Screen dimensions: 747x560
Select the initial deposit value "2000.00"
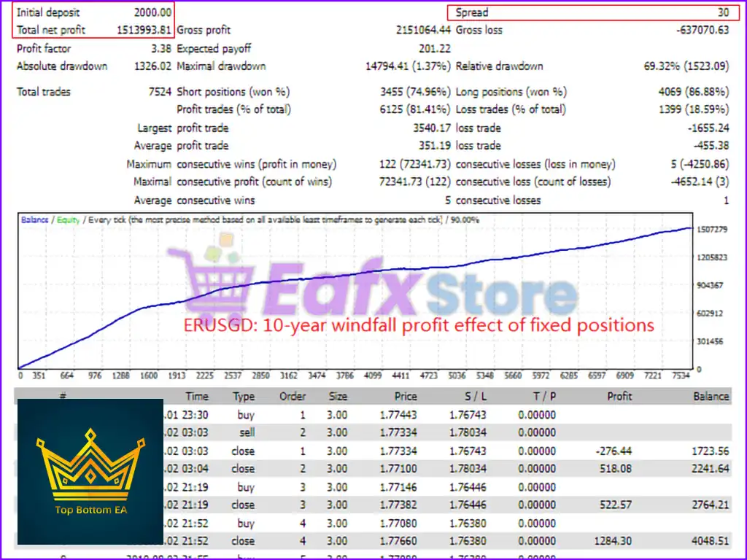(x=152, y=12)
